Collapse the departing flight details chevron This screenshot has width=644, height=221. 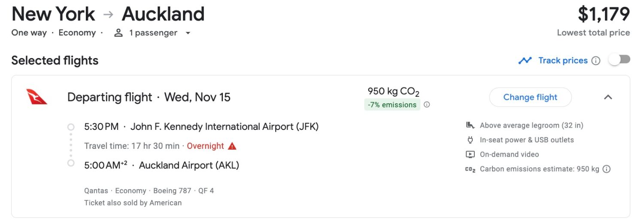click(608, 97)
